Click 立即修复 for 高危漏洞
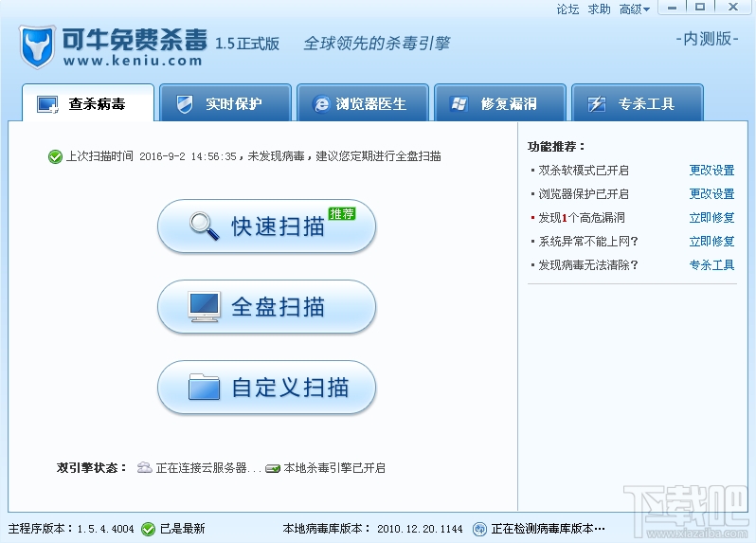This screenshot has width=756, height=543. 711,218
